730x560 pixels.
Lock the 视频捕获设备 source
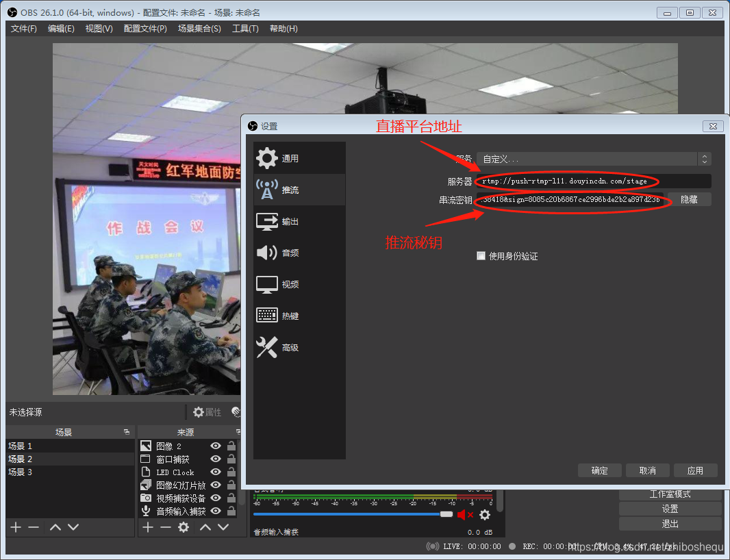click(231, 498)
